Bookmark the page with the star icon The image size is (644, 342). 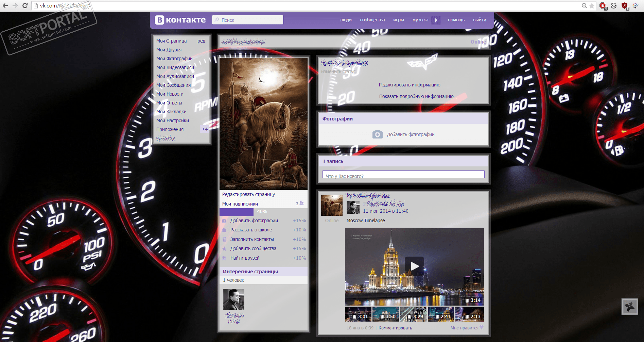592,5
